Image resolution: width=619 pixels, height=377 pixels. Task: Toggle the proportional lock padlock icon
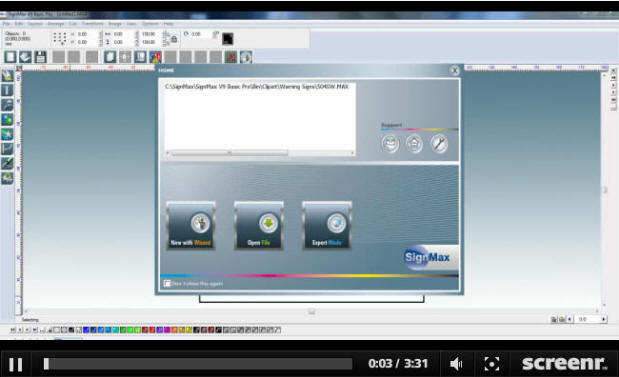pyautogui.click(x=174, y=39)
